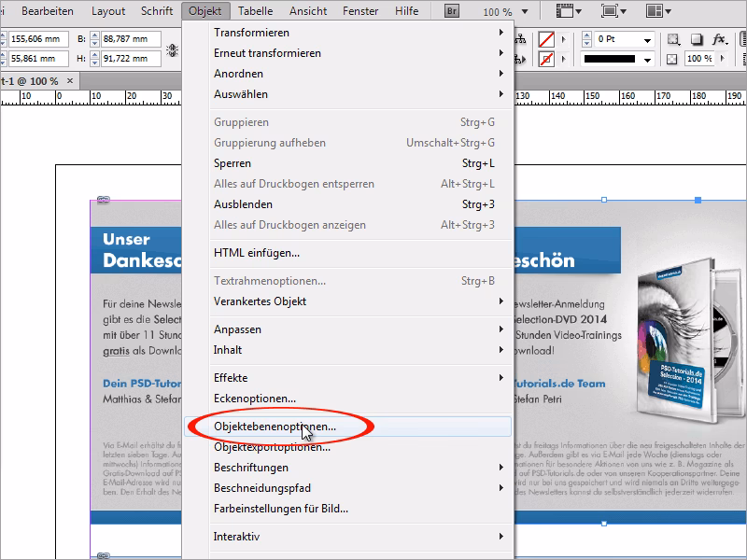Click the width field showing 88,787 mm
The image size is (747, 560).
pyautogui.click(x=127, y=40)
